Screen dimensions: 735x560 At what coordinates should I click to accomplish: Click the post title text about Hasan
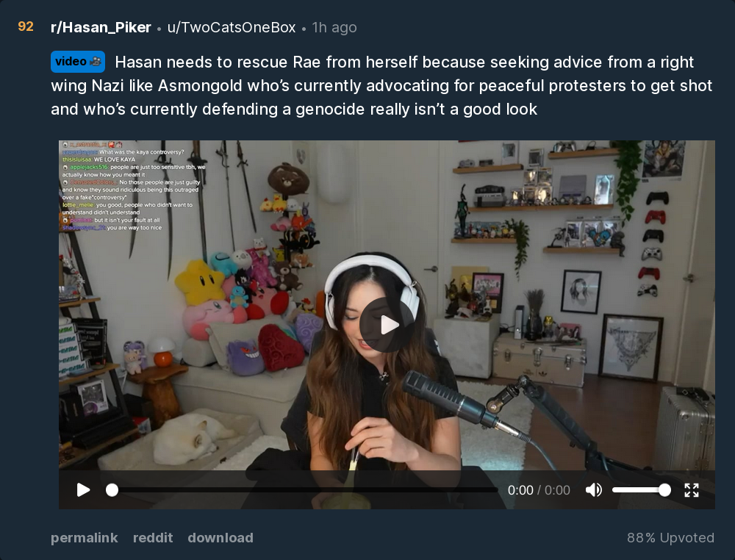[x=381, y=86]
